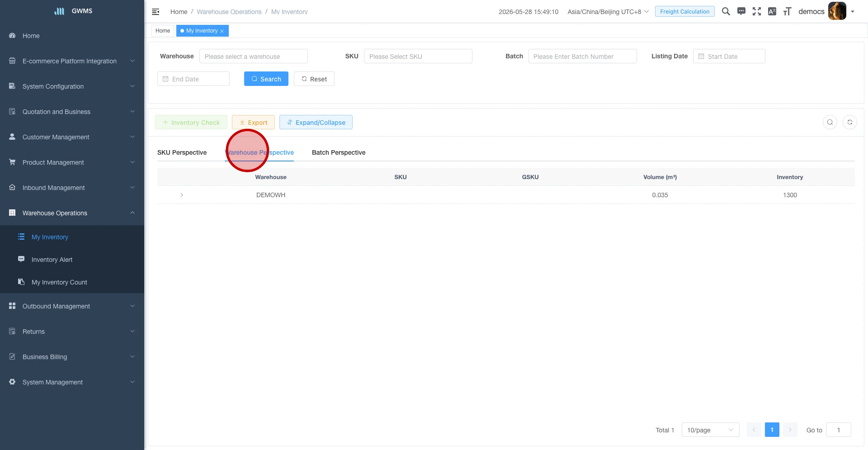868x450 pixels.
Task: Switch to Warehouse Perspective tab
Action: tap(259, 152)
